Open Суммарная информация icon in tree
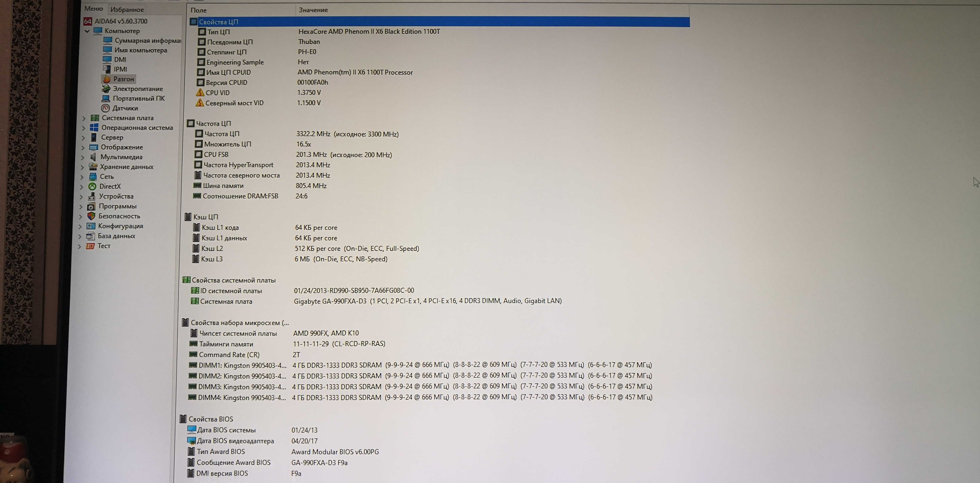This screenshot has height=483, width=980. tap(108, 40)
